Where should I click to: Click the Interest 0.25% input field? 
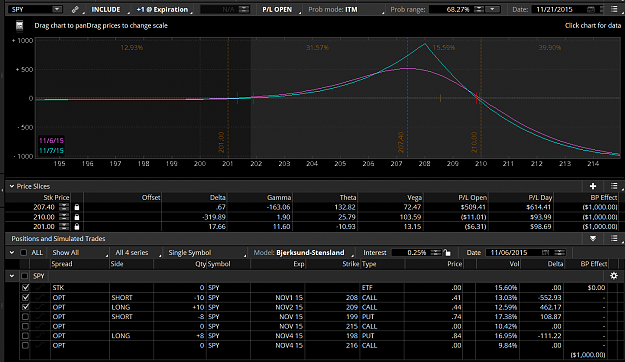(411, 253)
